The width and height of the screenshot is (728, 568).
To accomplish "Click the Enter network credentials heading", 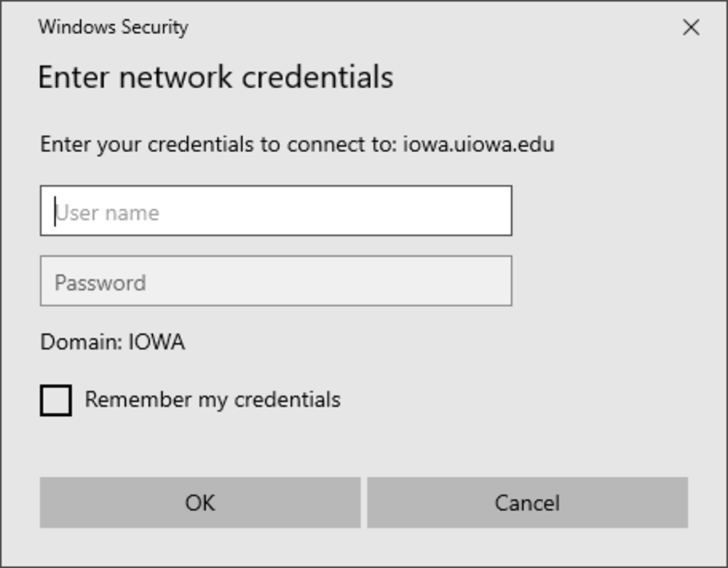I will click(215, 76).
